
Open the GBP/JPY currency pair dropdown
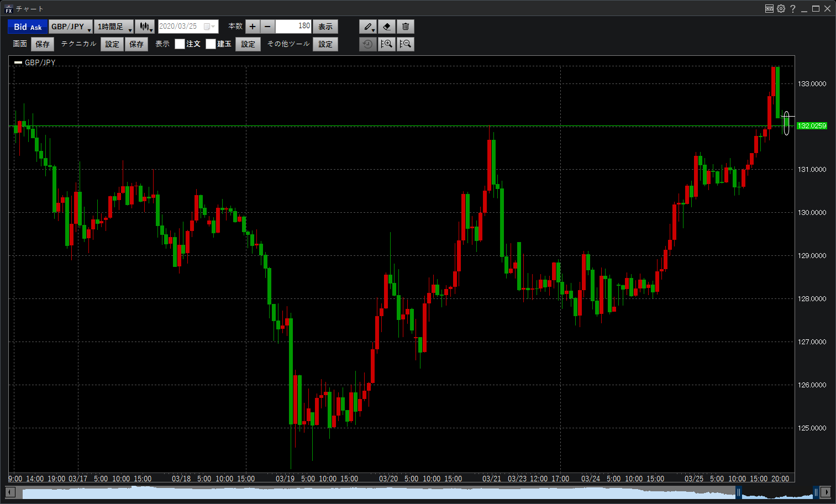pyautogui.click(x=71, y=27)
